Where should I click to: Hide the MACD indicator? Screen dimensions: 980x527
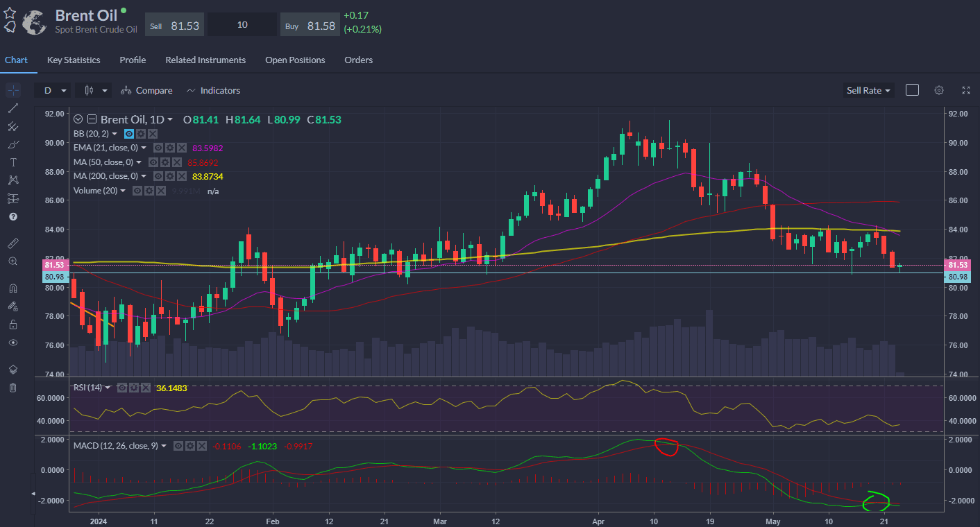point(178,446)
